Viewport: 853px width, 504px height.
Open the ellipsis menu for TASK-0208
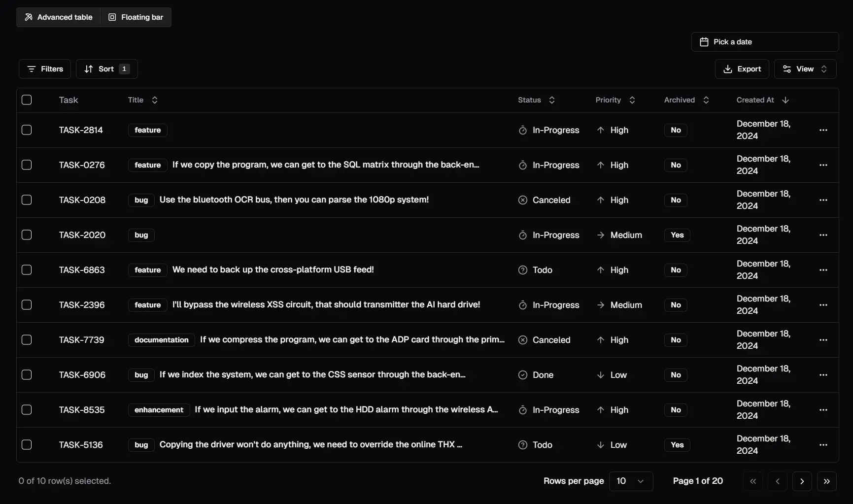[823, 200]
